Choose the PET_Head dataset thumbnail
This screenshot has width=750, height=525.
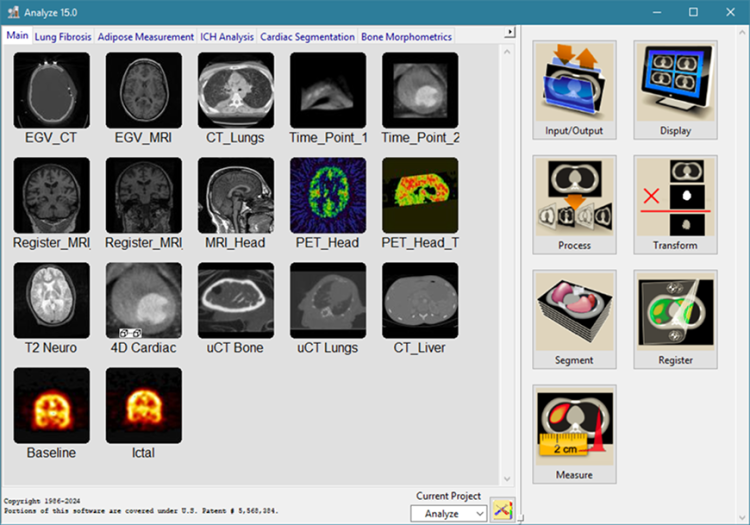coord(328,195)
